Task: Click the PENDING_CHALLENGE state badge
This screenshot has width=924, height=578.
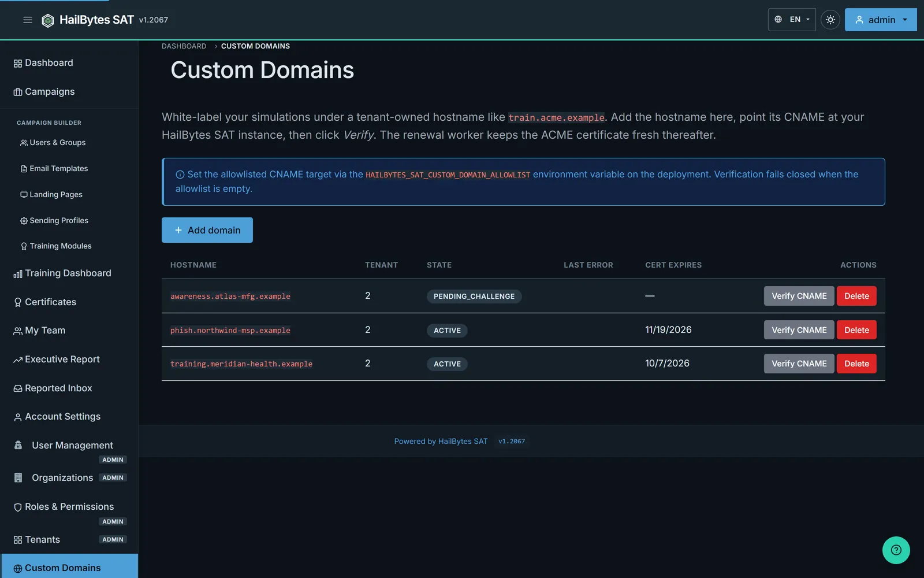Action: coord(474,297)
